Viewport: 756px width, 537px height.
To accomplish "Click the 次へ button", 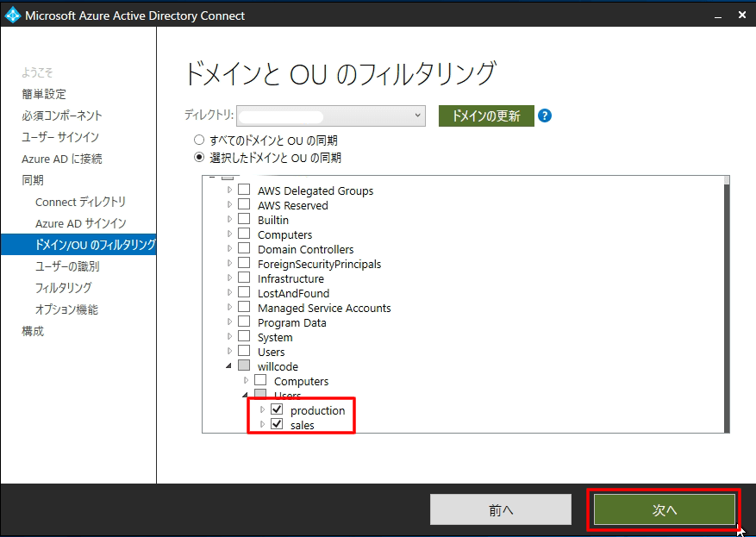I will (665, 509).
